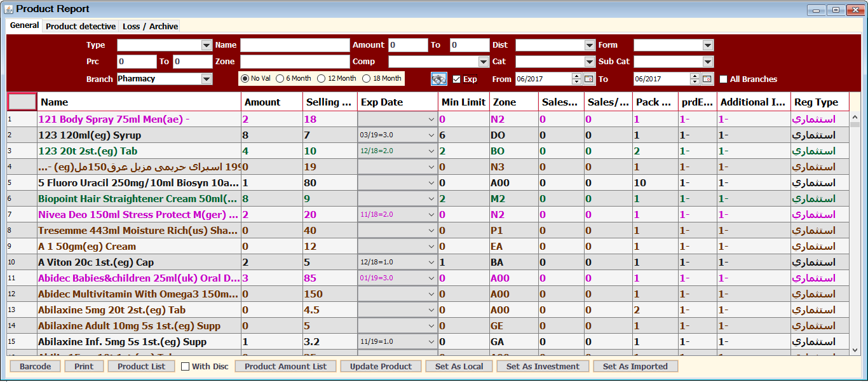The image size is (868, 382).
Task: Select row 'Abilaxine Adult 10mg 5s' Supp
Action: point(428,326)
